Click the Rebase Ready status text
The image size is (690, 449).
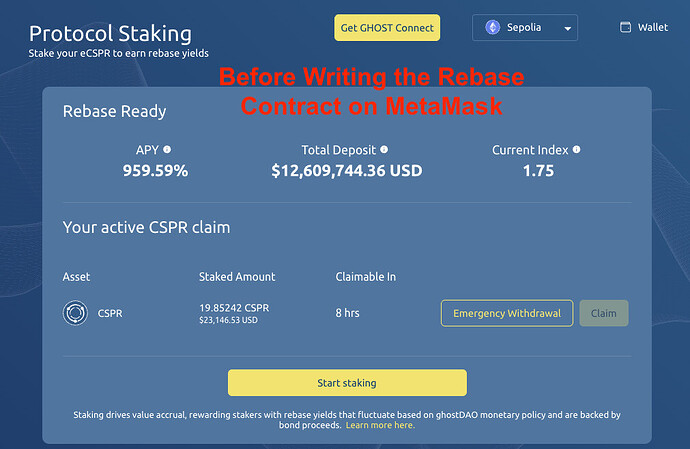(114, 111)
